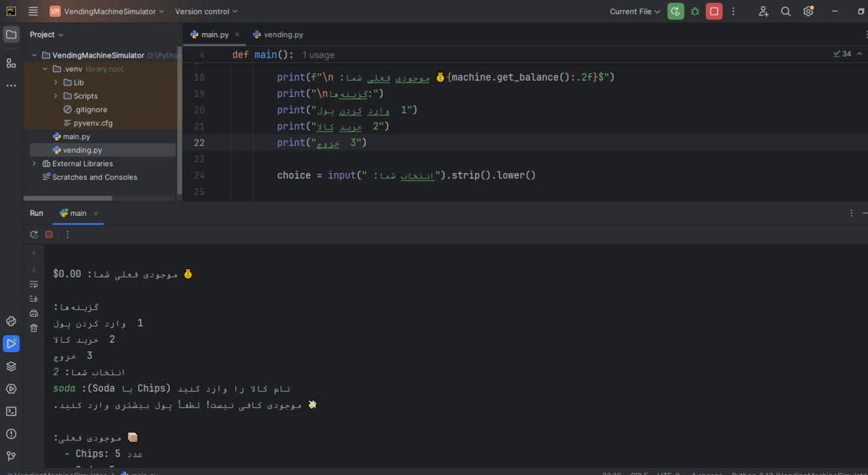Rerun 'main' in the Run panel
The height and width of the screenshot is (475, 868).
point(34,235)
